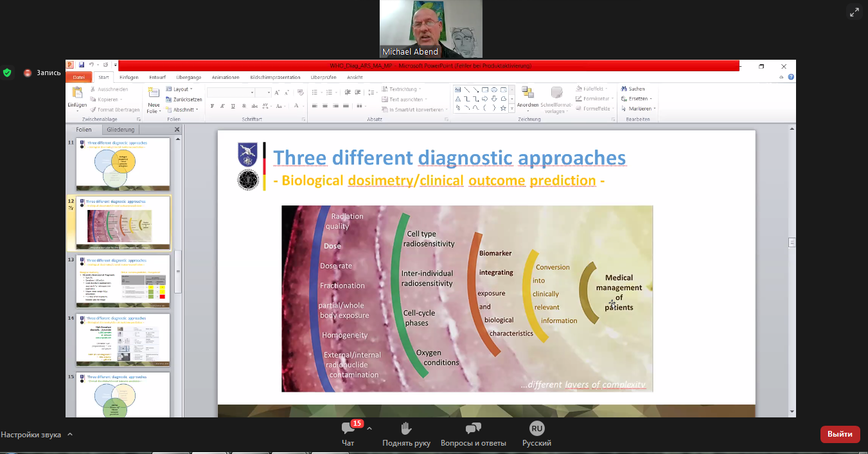Image resolution: width=868 pixels, height=454 pixels.
Task: Select the oval shape in shapes gallery
Action: point(495,89)
